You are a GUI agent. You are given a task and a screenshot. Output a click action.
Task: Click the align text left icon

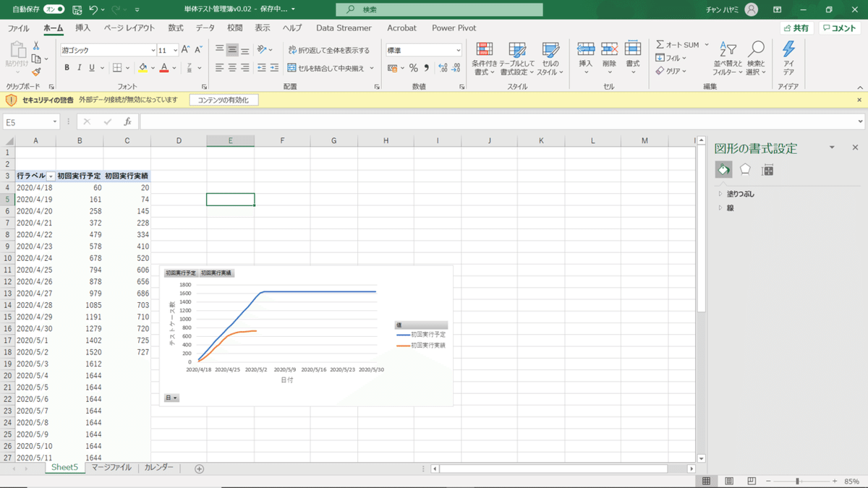tap(219, 68)
